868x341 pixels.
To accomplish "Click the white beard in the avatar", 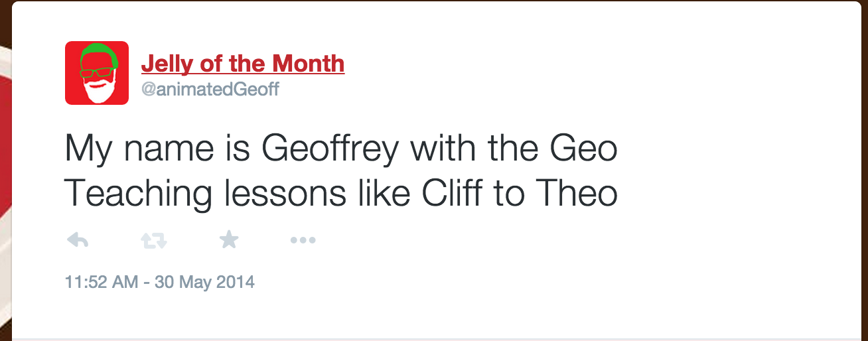I will [97, 94].
